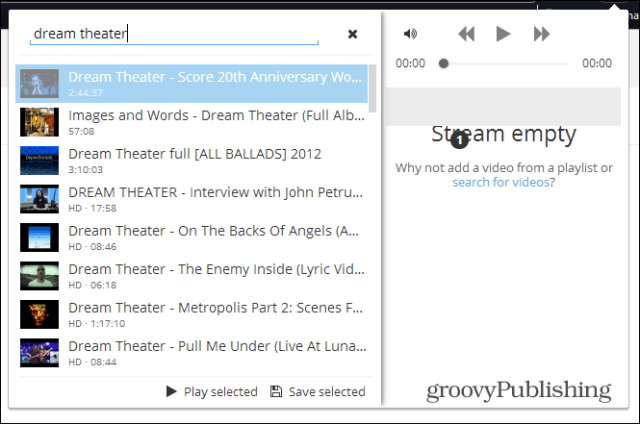The image size is (640, 424).
Task: Select 'Interview with John Petru...' result
Action: 191,199
